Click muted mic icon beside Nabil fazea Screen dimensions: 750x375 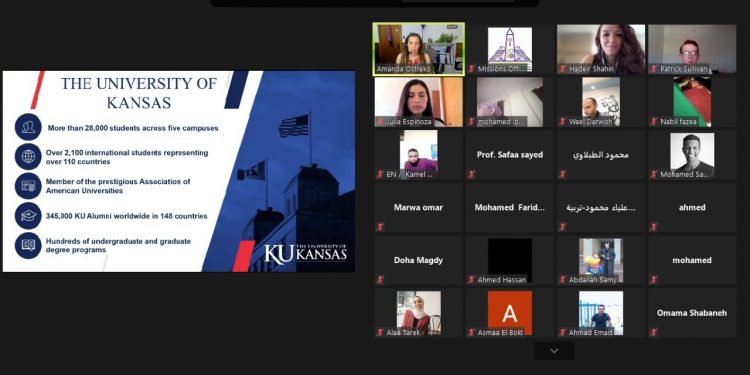pos(654,121)
